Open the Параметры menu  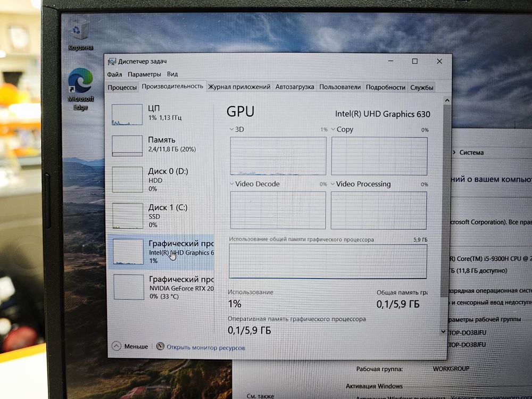(x=144, y=74)
